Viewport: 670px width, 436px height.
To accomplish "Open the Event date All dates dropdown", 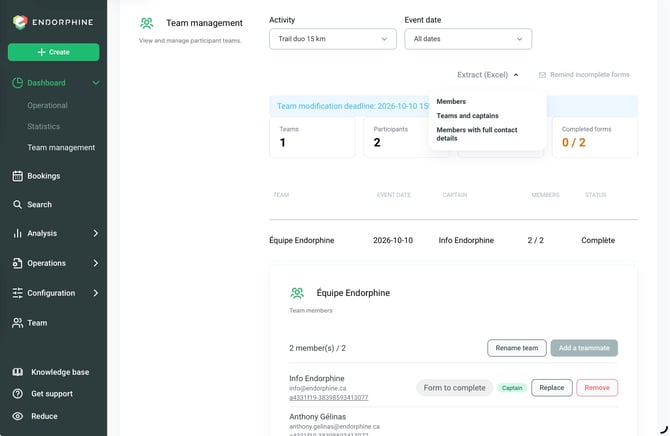I will [x=468, y=39].
